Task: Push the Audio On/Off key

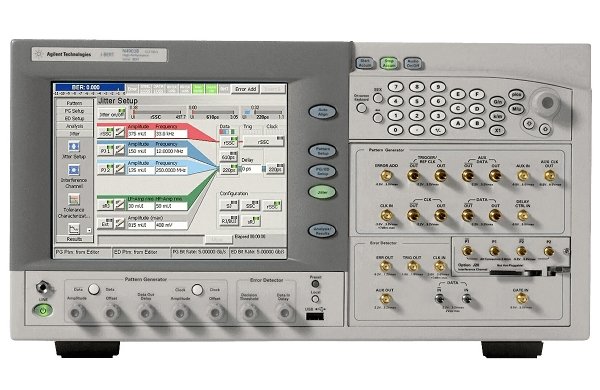Action: 412,63
